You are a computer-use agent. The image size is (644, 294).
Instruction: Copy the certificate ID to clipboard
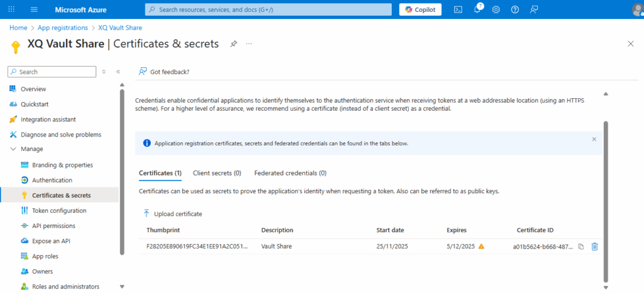(581, 247)
